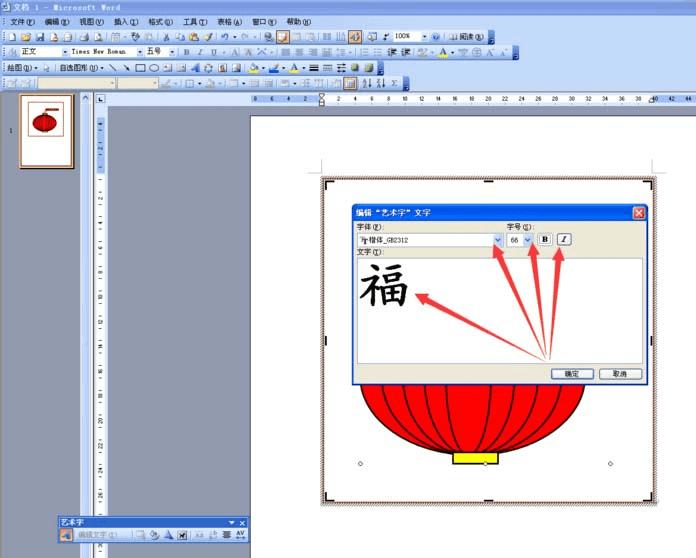Click the 确定 (OK) button
The image size is (696, 558).
572,374
